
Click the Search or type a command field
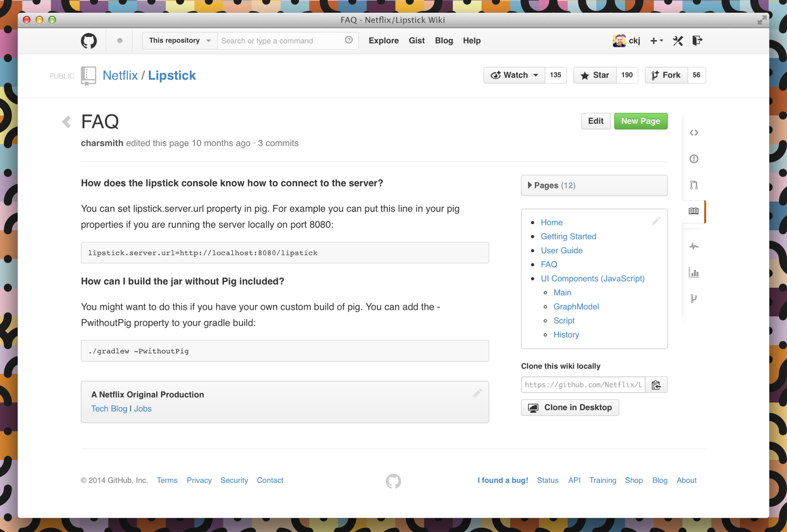click(x=288, y=41)
